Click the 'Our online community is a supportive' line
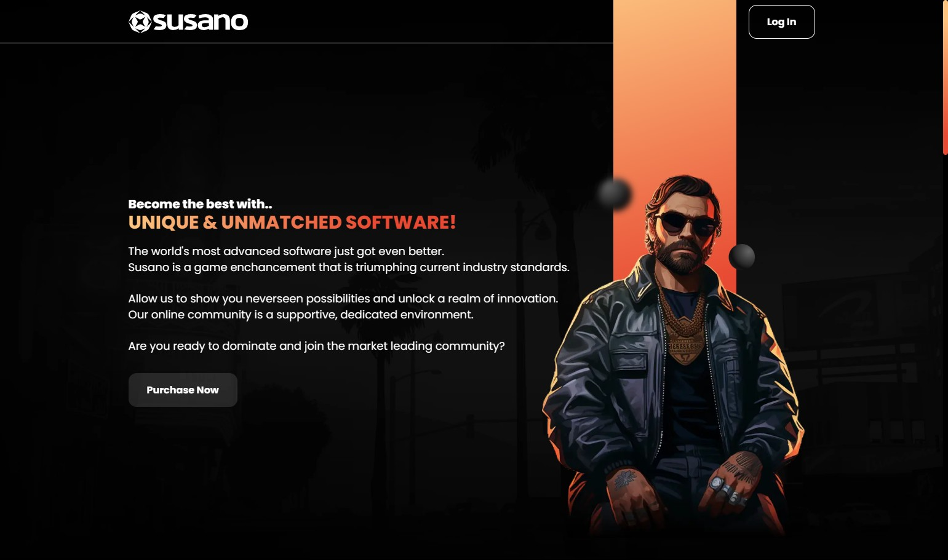Screen dimensions: 948x560 click(x=301, y=315)
